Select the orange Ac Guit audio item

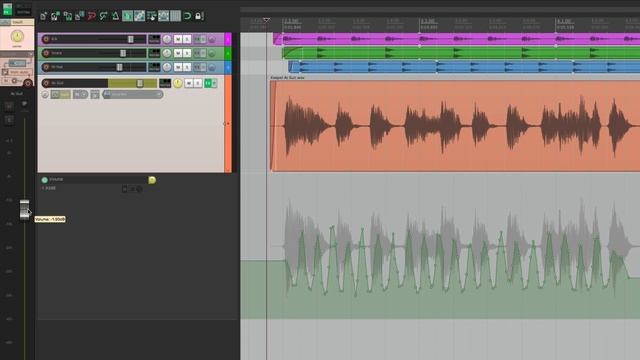[455, 125]
